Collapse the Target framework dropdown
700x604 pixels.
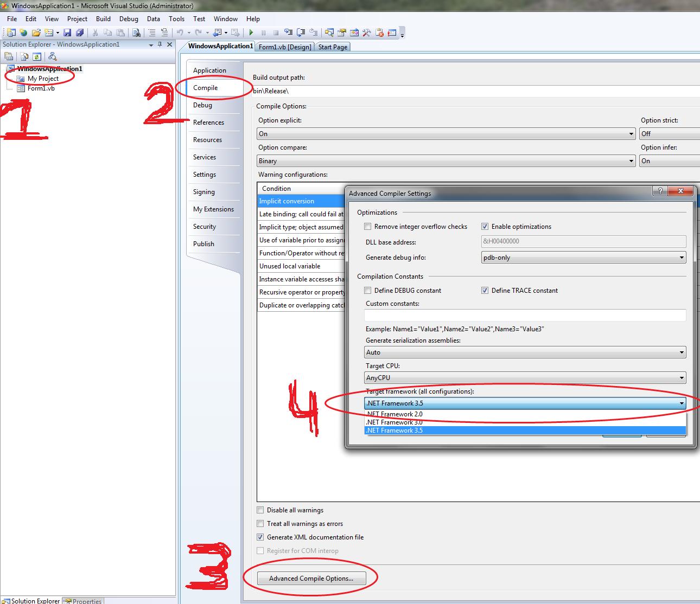point(525,403)
